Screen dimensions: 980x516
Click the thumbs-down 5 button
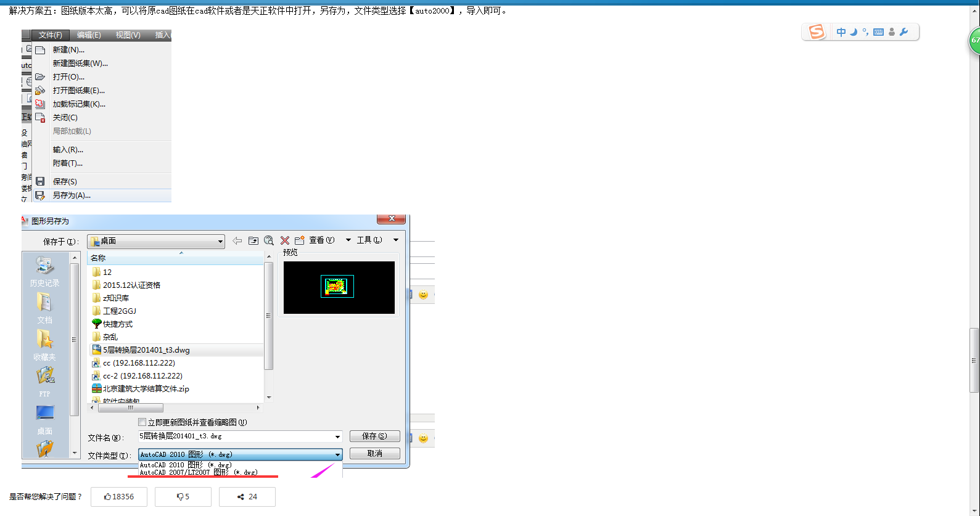[x=183, y=497]
